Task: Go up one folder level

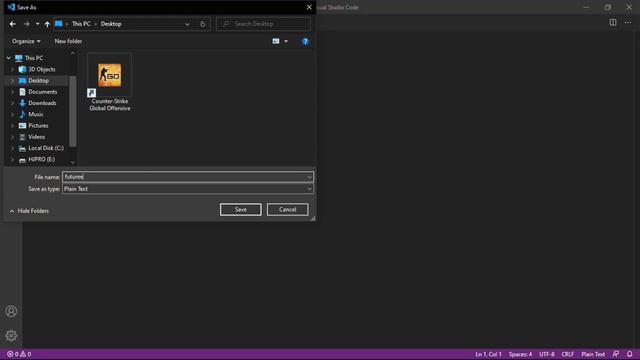Action: 47,24
